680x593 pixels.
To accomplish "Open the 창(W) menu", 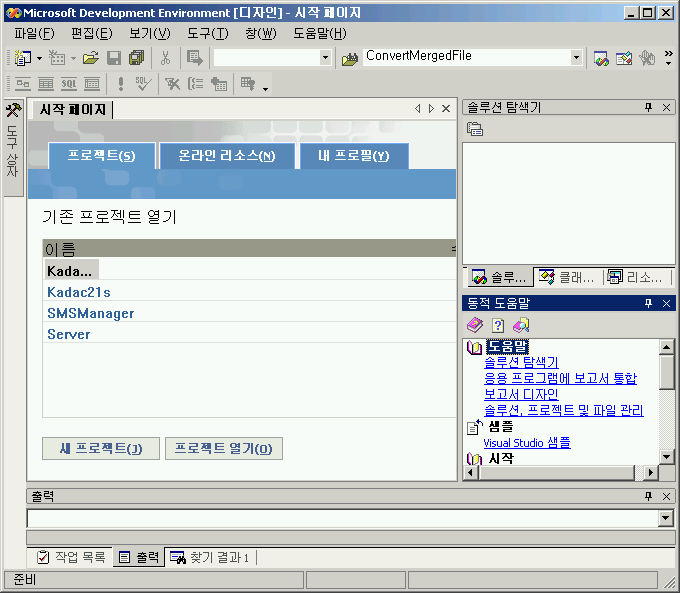I will (x=261, y=33).
